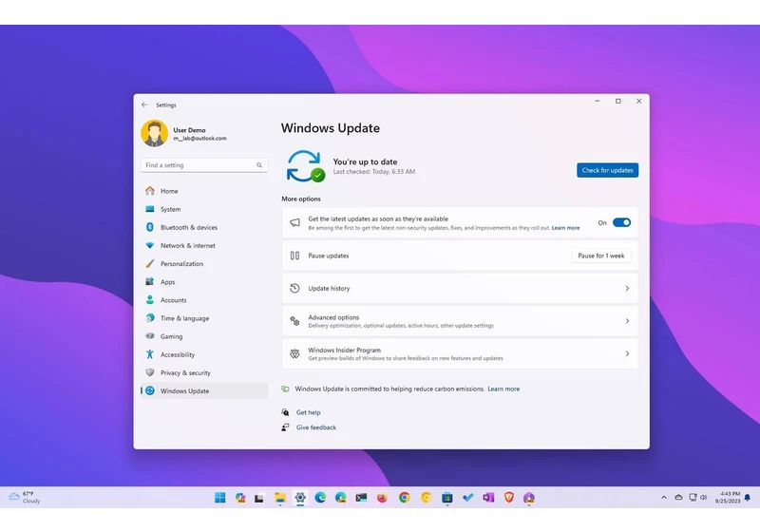
Task: Launch Google Chrome from taskbar
Action: click(x=405, y=498)
